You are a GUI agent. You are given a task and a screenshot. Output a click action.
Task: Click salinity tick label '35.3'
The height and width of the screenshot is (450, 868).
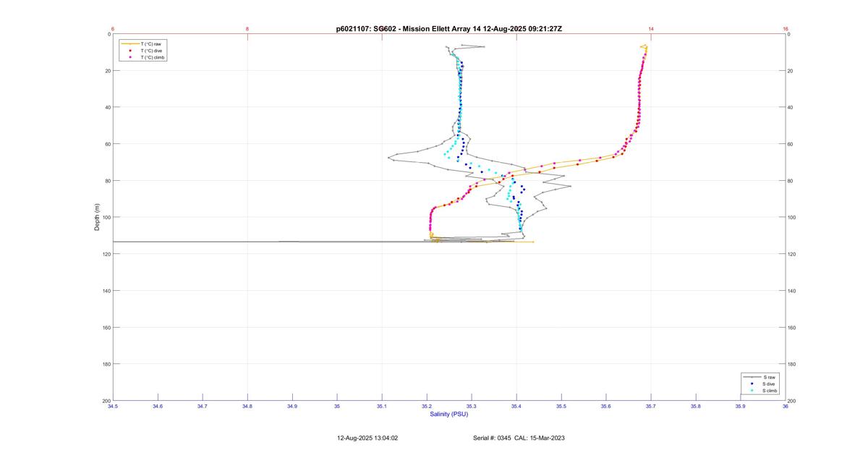point(472,407)
